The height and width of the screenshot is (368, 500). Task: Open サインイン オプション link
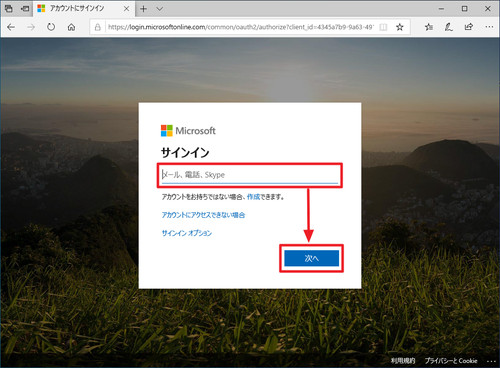[x=187, y=233]
